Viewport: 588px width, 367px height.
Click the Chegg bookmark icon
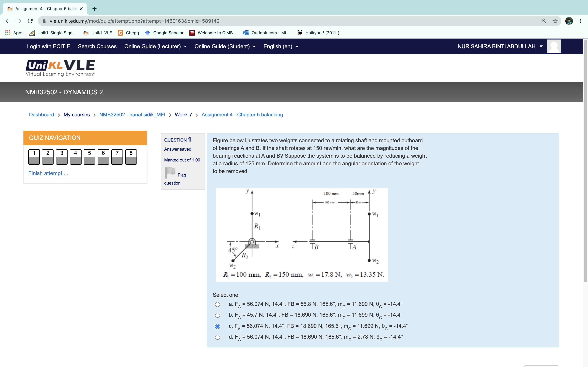(x=120, y=33)
